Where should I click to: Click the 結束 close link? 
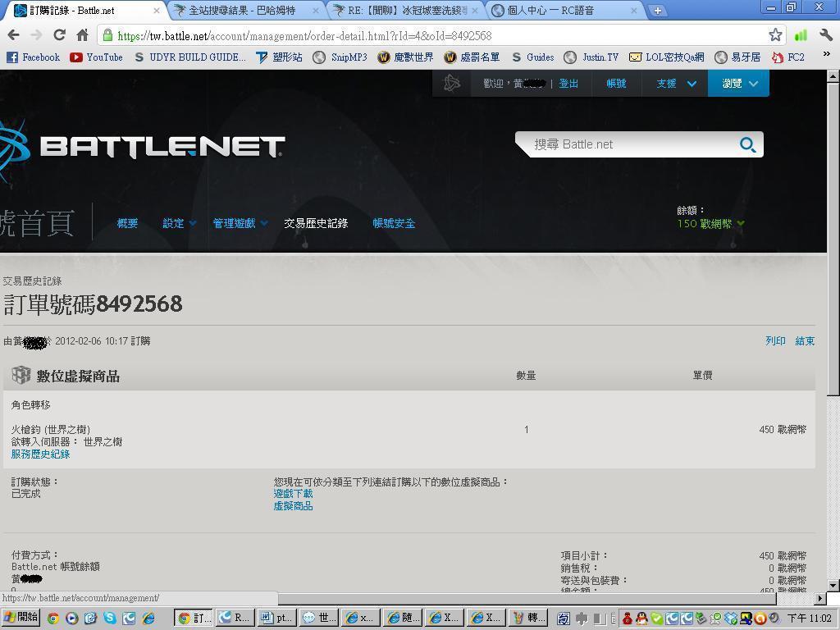tap(805, 340)
